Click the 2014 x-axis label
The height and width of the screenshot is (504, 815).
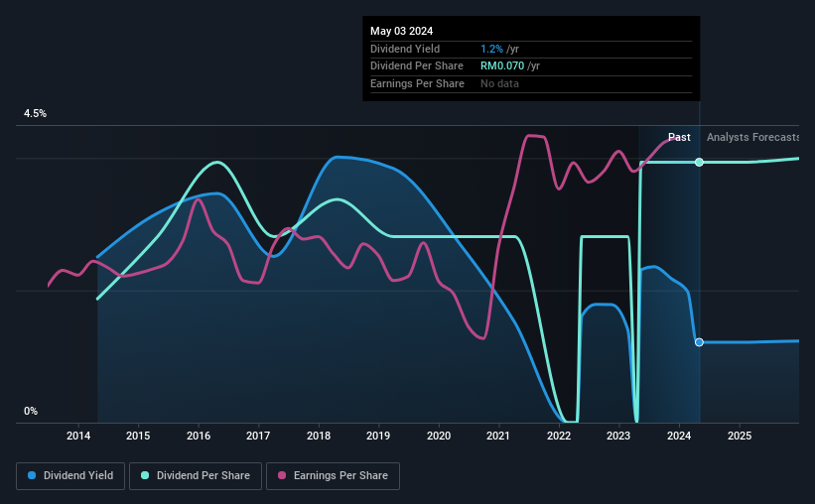78,436
